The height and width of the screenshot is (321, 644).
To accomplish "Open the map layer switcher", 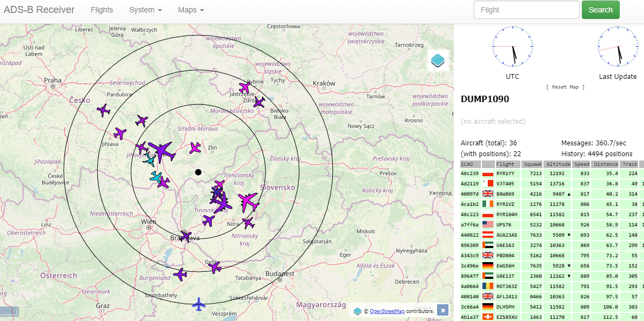I will (438, 60).
